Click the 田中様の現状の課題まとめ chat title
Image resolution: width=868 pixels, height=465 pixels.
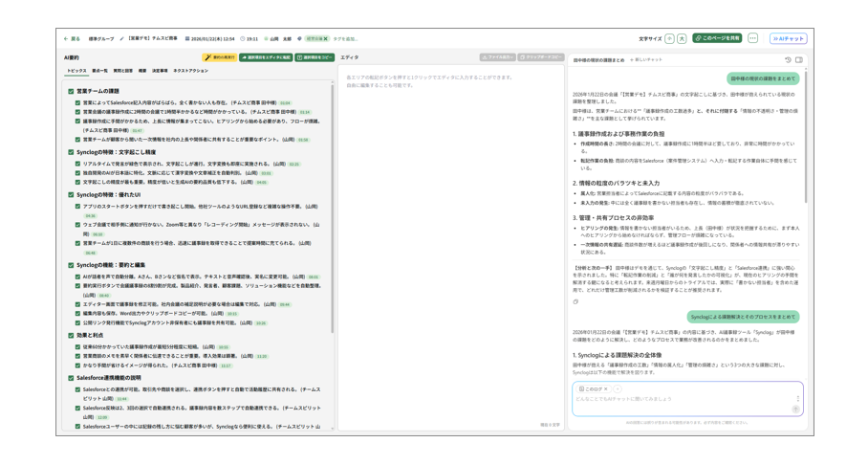coord(598,60)
